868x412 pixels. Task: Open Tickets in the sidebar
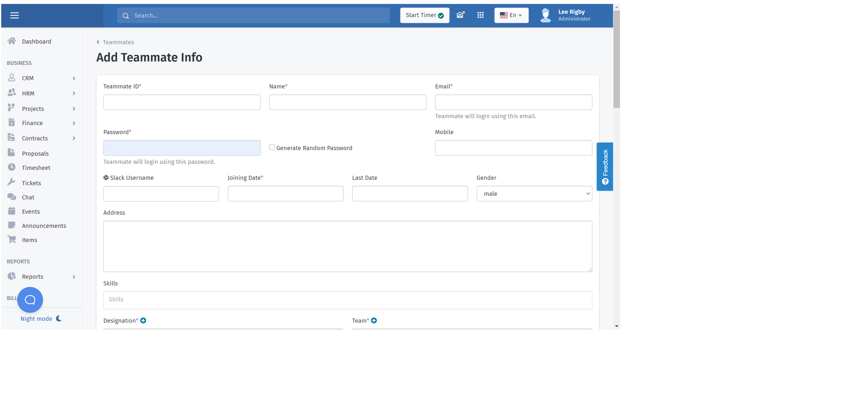31,183
